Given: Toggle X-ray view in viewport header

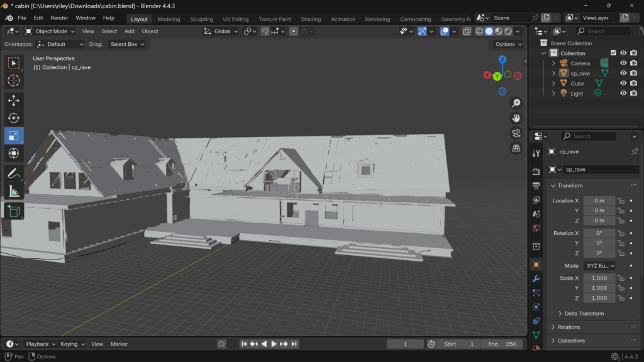Looking at the screenshot, I should [467, 31].
